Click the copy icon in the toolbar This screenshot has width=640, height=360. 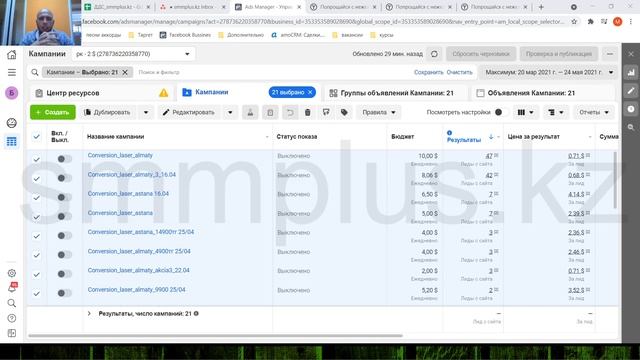[x=270, y=112]
